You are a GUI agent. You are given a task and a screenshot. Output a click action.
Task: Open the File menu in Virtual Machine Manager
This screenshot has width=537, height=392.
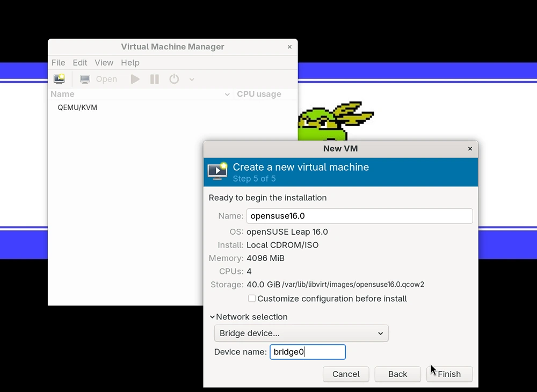(58, 63)
